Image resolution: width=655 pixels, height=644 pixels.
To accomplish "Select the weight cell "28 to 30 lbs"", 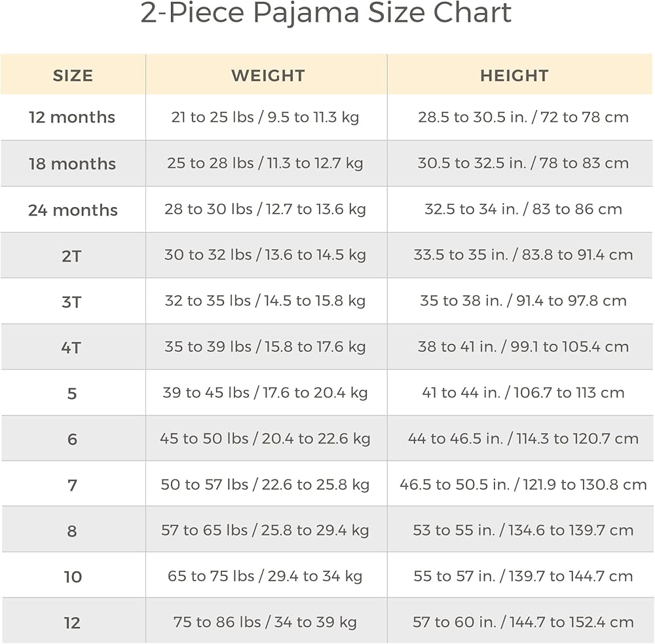I will tap(265, 210).
